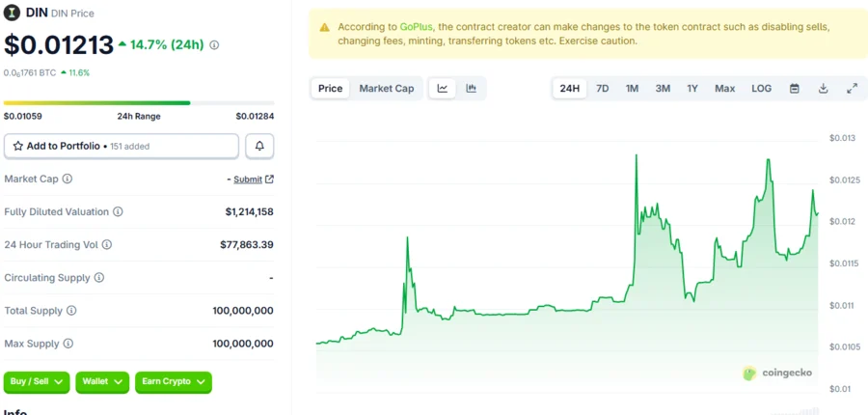
Task: Switch to the candlestick chart icon
Action: [472, 89]
